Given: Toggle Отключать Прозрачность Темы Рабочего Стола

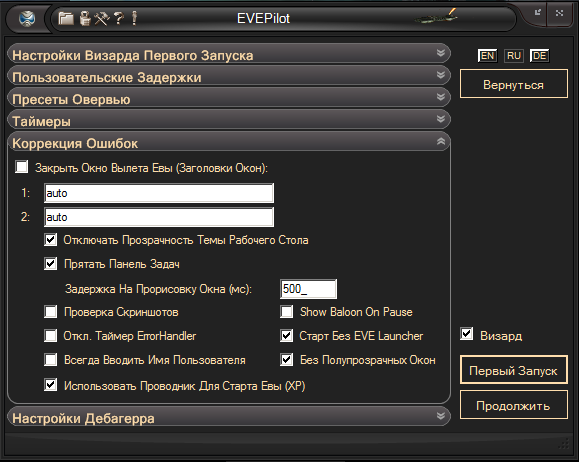Looking at the screenshot, I should [51, 239].
